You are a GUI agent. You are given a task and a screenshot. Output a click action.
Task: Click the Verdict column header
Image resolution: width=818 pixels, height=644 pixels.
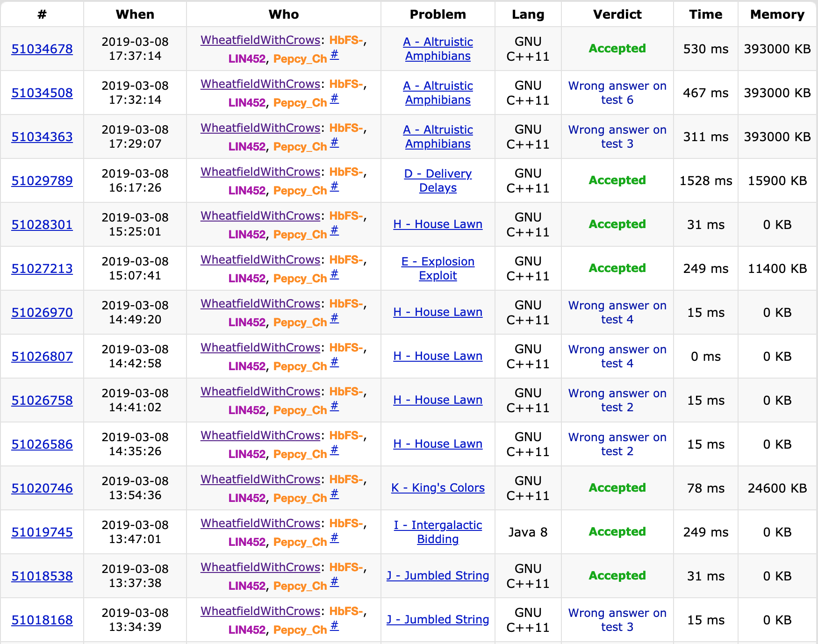617,14
